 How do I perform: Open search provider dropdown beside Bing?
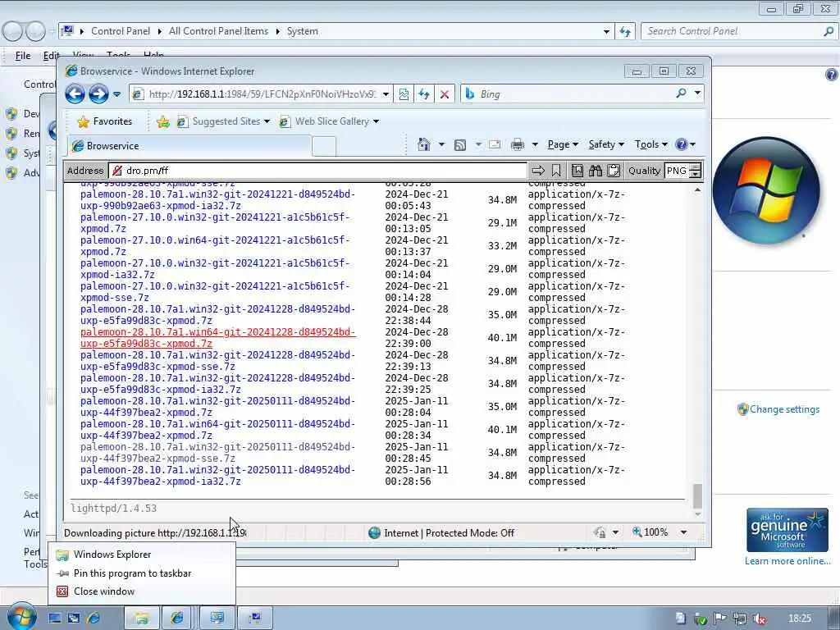(x=697, y=94)
